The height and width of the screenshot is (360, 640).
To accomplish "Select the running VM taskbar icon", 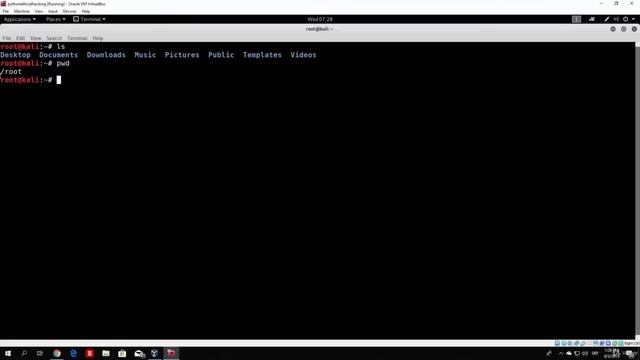I will pos(171,353).
